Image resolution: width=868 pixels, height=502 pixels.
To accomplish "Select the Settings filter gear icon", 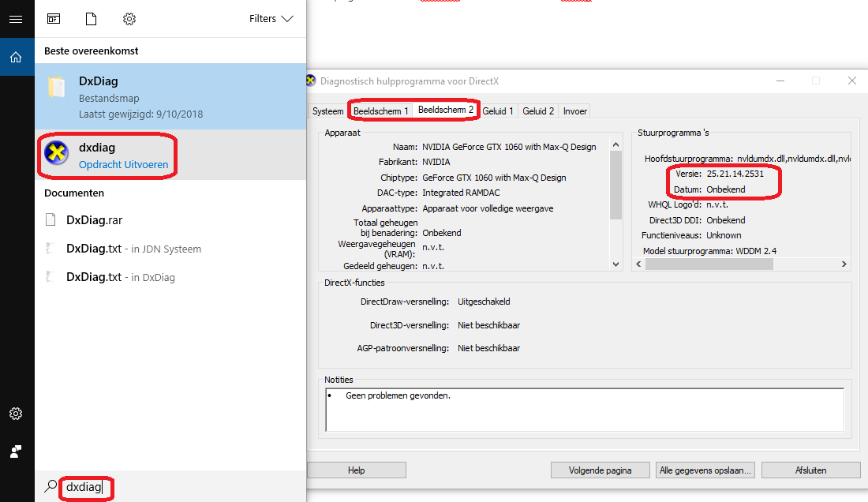I will [129, 20].
